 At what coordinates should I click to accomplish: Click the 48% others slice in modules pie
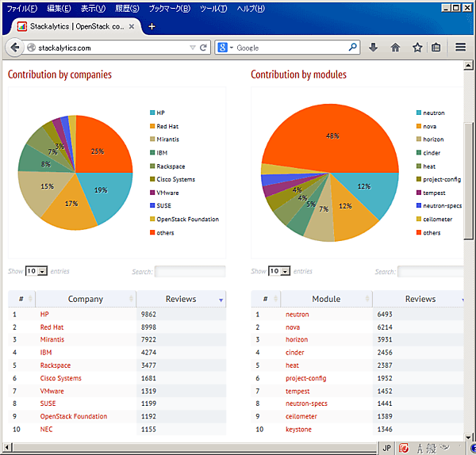331,136
